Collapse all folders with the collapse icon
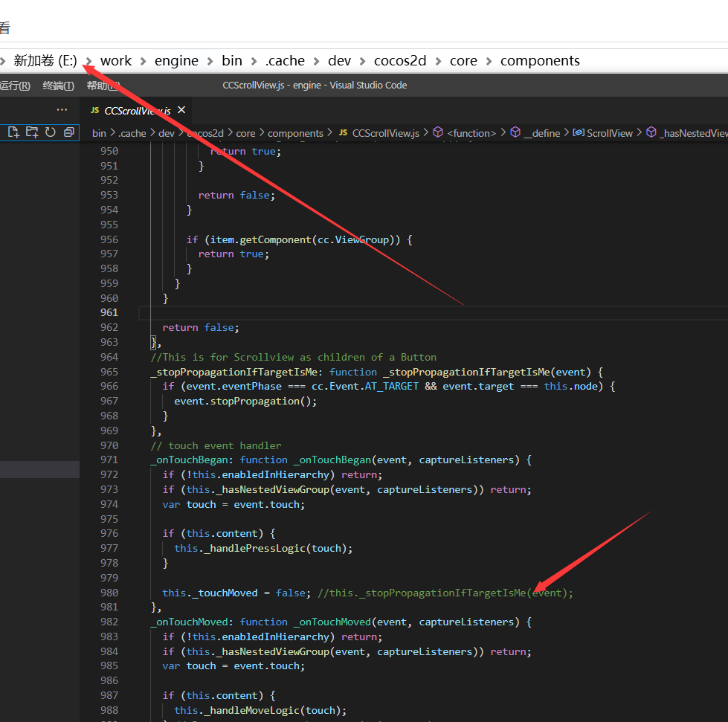This screenshot has width=728, height=722. (68, 132)
